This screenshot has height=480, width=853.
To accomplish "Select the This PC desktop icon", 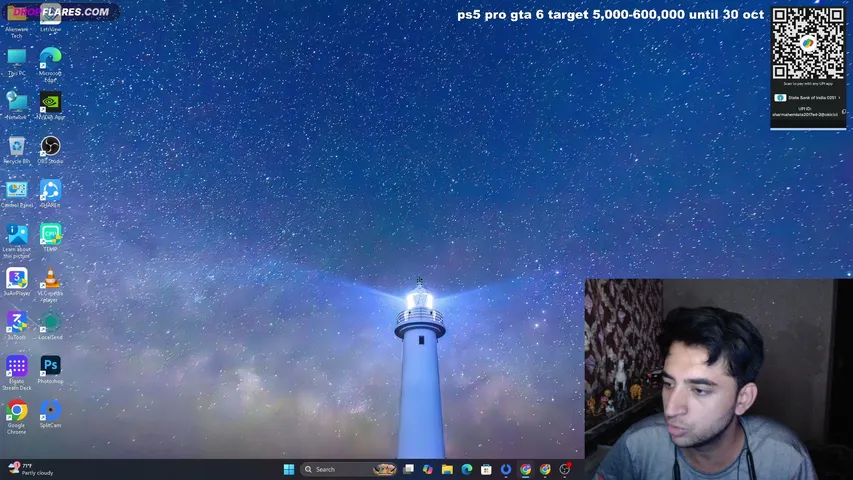I will (16, 61).
